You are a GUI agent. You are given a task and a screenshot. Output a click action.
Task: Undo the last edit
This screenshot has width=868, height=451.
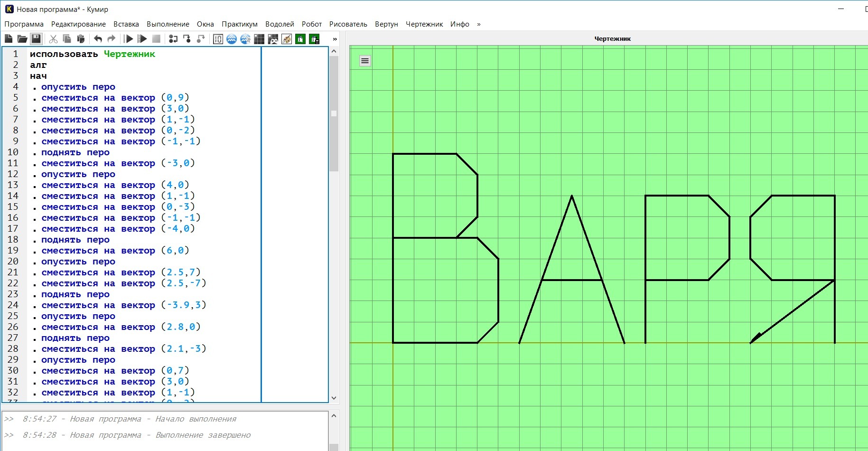(x=98, y=39)
